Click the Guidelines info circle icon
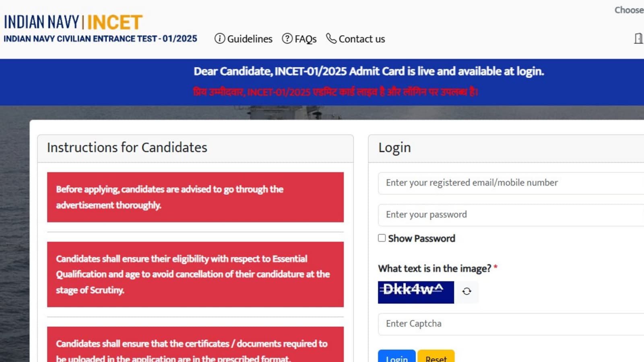Viewport: 644px width, 362px height. coord(220,39)
